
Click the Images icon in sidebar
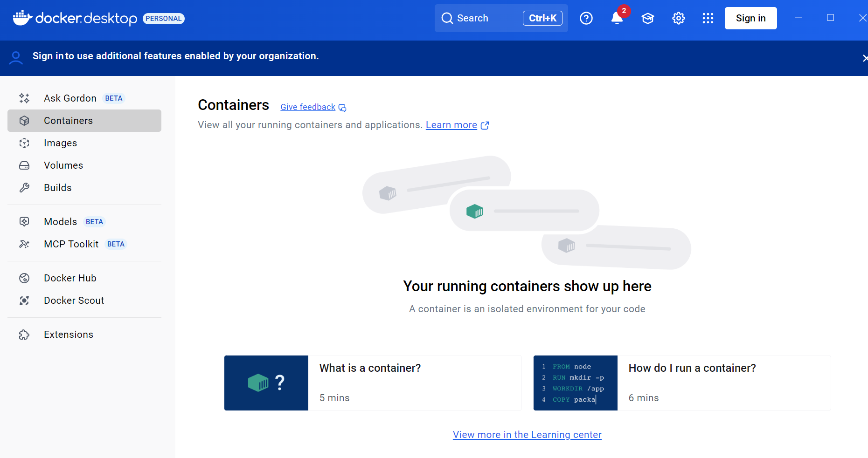click(24, 143)
